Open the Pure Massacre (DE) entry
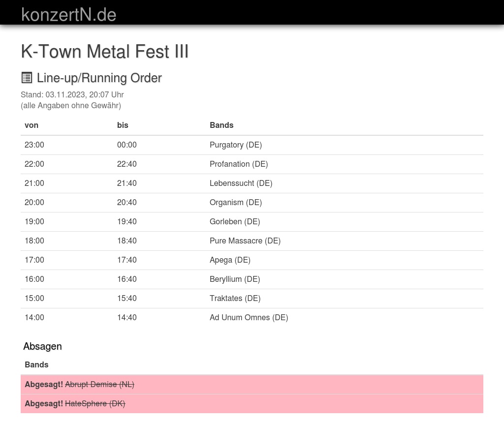This screenshot has width=504, height=423. tap(245, 241)
